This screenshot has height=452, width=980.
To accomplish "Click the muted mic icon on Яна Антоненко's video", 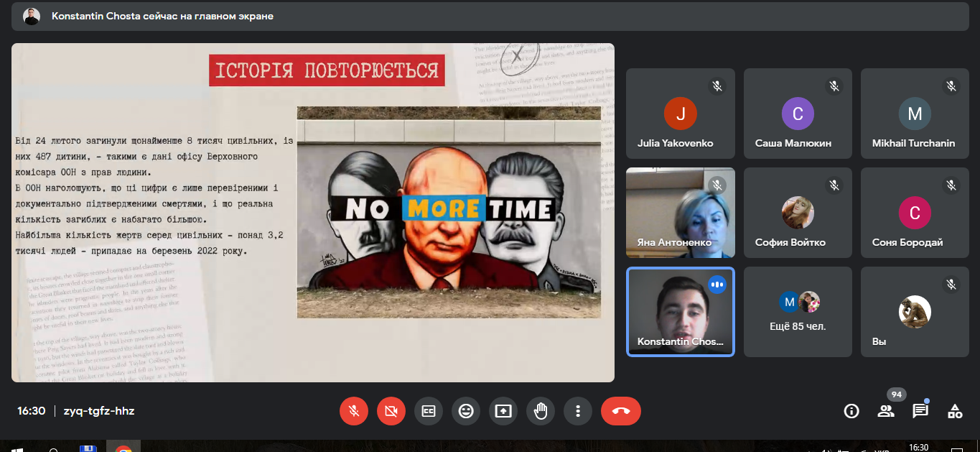I will 717,185.
